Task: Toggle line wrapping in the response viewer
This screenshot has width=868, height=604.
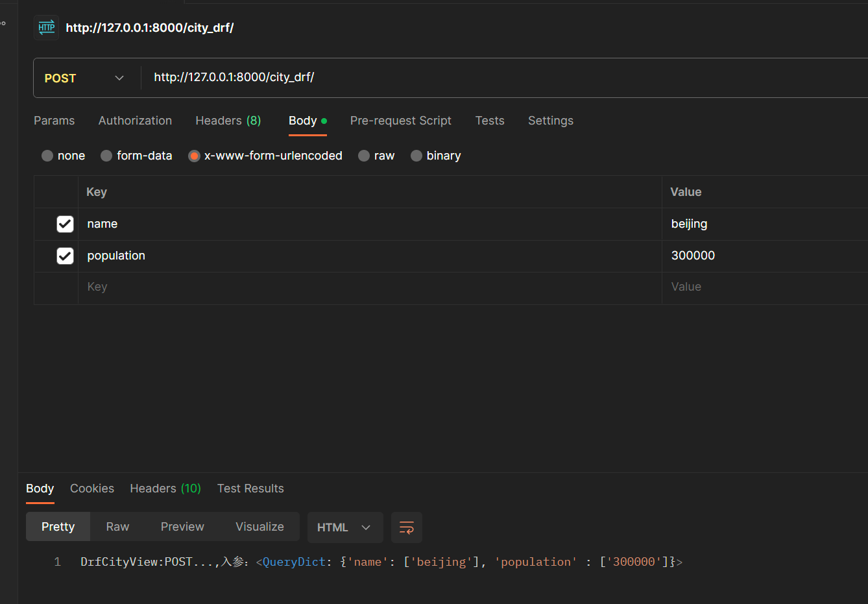Action: click(406, 527)
